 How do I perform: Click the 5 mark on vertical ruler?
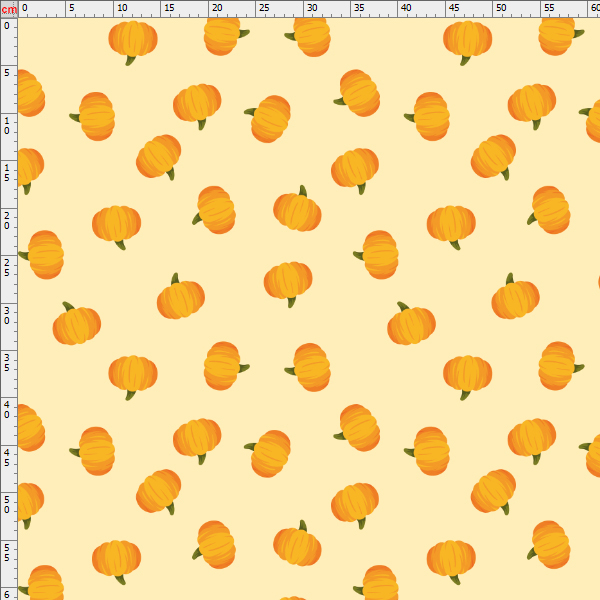tap(7, 73)
